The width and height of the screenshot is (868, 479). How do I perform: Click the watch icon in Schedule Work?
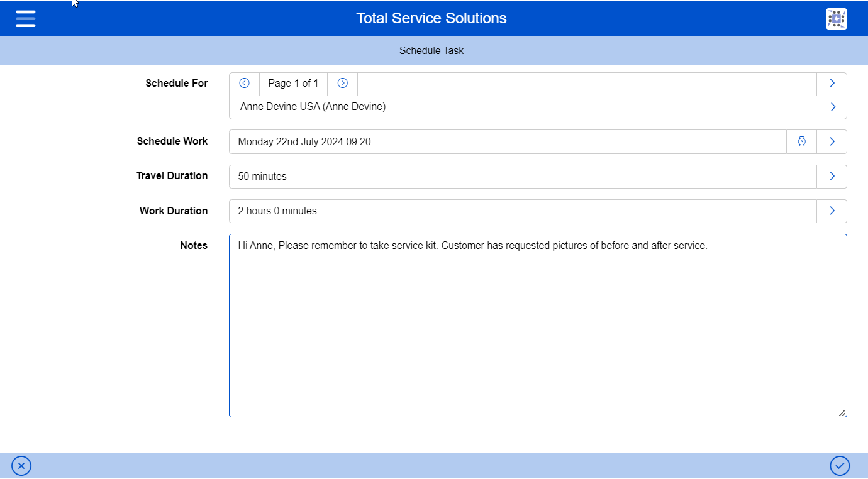click(x=802, y=141)
